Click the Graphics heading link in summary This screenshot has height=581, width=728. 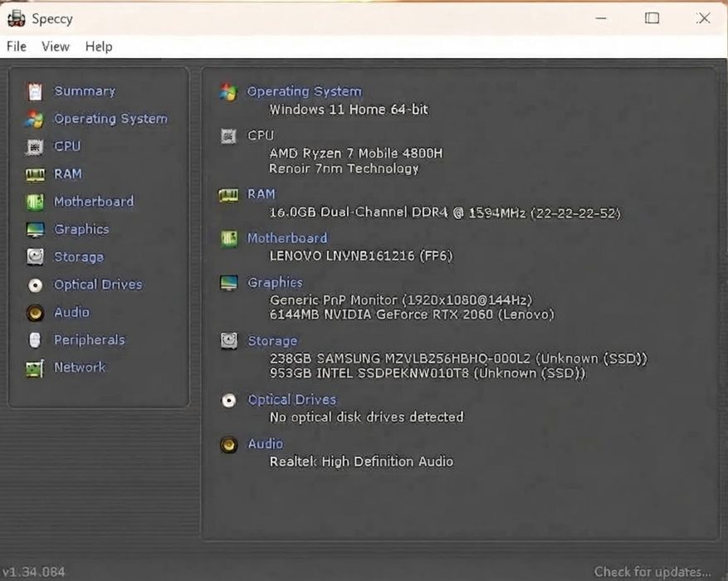click(x=275, y=282)
